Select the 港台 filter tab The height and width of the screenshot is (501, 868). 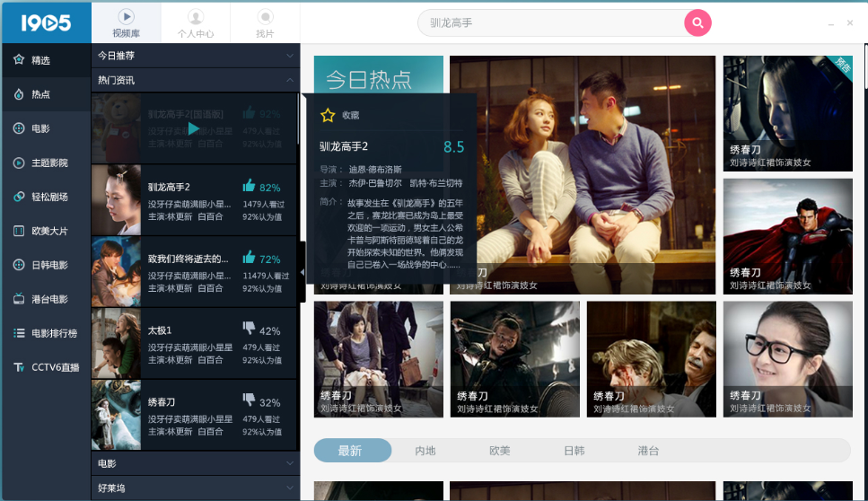[648, 451]
